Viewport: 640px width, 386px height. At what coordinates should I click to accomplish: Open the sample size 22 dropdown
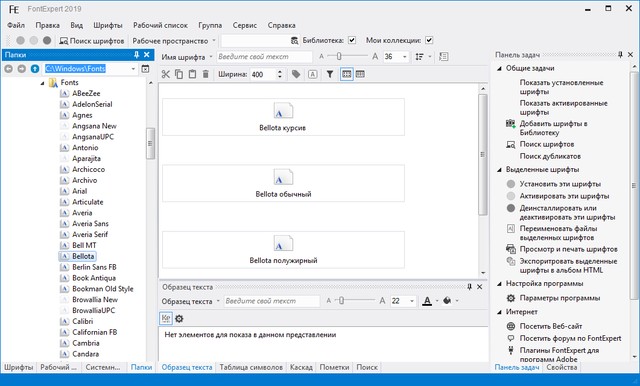pyautogui.click(x=412, y=301)
